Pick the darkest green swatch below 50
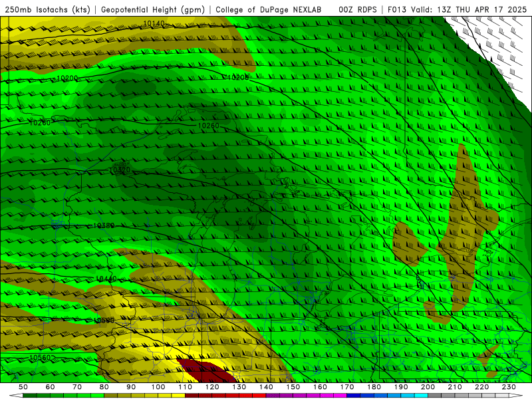The height and width of the screenshot is (399, 532). coord(30,396)
